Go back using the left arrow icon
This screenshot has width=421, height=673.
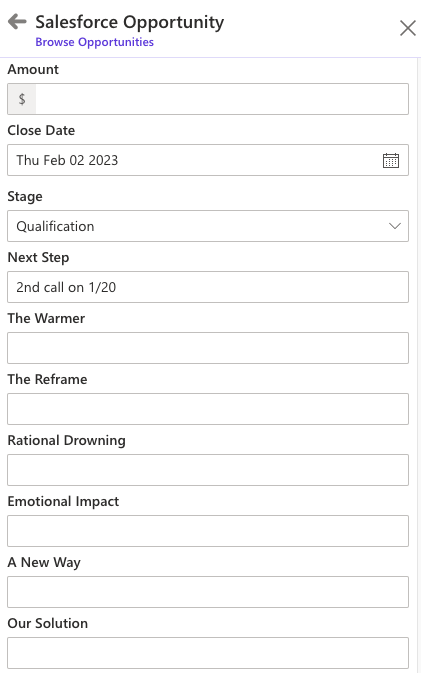click(x=17, y=21)
